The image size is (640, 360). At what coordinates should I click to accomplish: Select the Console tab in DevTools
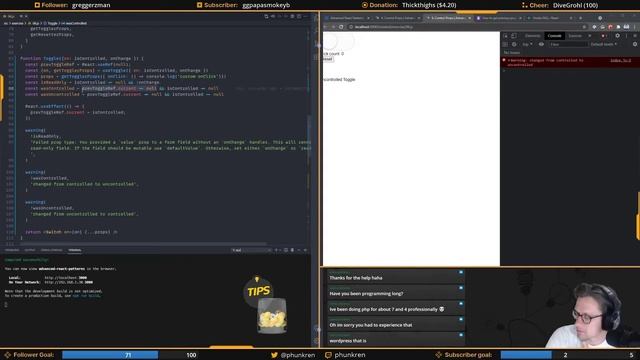[x=554, y=36]
